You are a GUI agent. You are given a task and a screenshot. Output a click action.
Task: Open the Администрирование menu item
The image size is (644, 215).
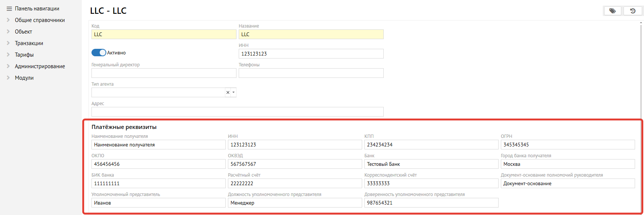click(40, 66)
